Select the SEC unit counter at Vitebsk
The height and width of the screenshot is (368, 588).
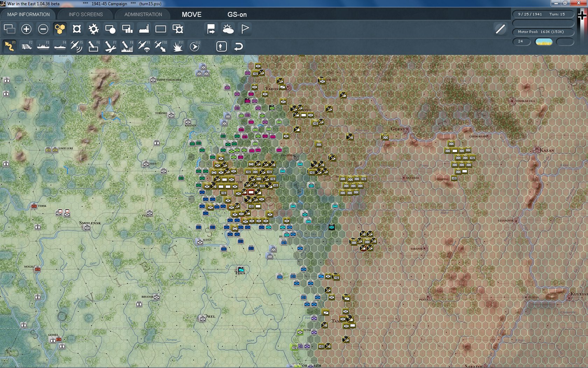[x=34, y=206]
